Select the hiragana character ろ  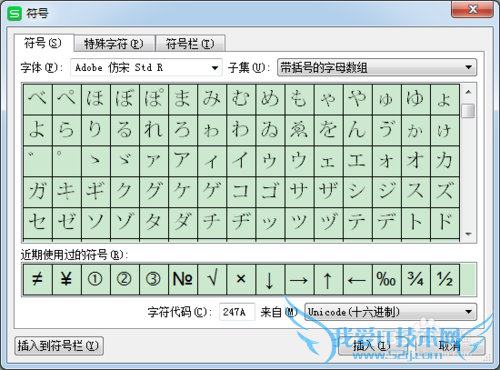[x=183, y=130]
